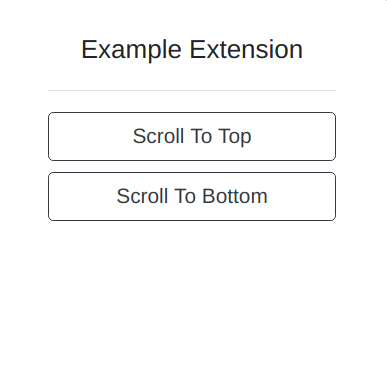This screenshot has width=387, height=385.
Task: Click the word Example in the title
Action: 131,50
